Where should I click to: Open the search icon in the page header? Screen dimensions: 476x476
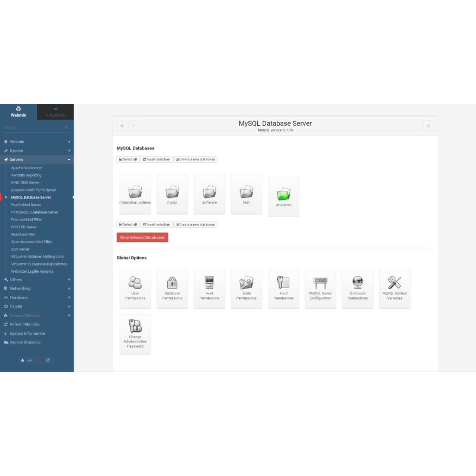[x=428, y=126]
